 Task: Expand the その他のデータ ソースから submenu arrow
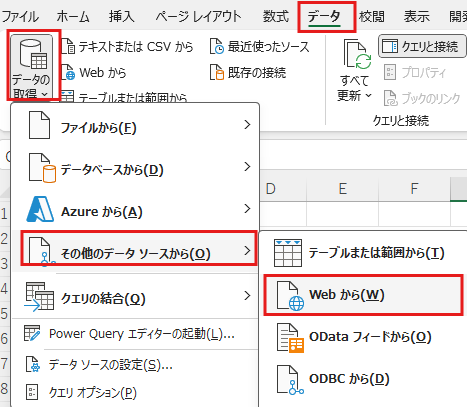click(247, 250)
